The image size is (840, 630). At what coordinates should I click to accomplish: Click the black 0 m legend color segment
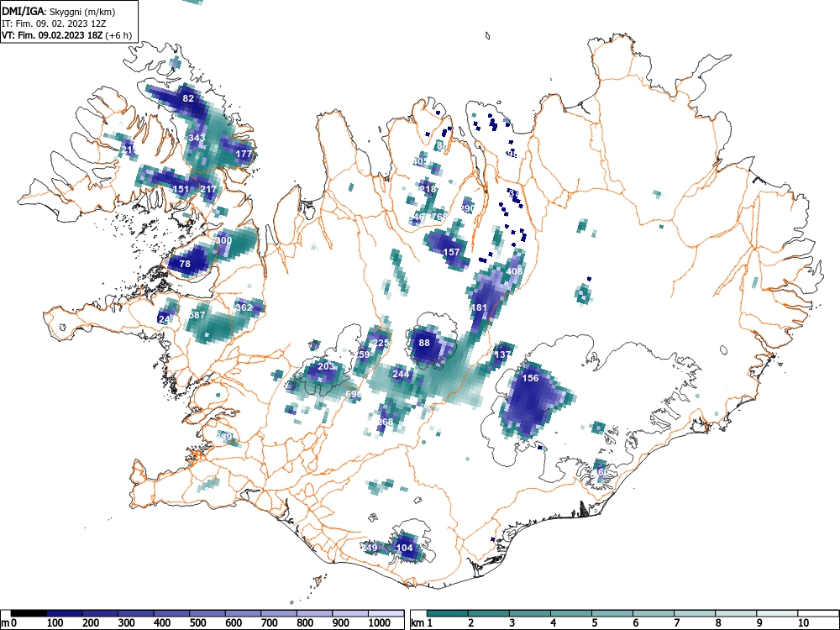tap(29, 613)
